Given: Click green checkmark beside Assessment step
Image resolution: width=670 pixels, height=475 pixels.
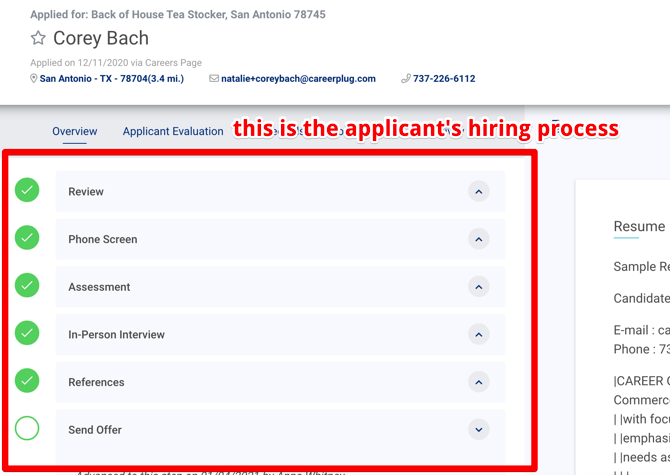Looking at the screenshot, I should pos(27,285).
